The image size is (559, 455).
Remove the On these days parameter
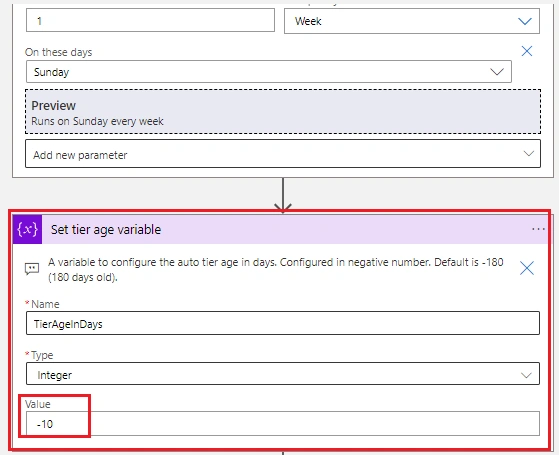[527, 51]
